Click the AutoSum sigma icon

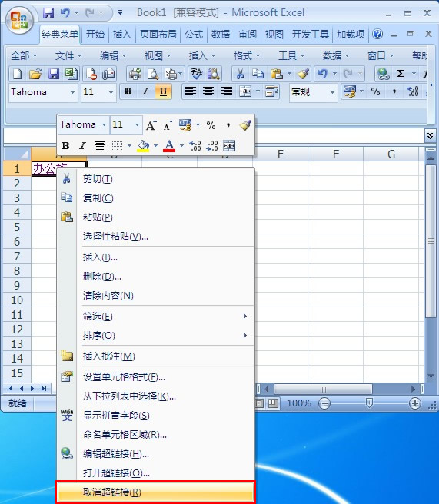(x=401, y=74)
